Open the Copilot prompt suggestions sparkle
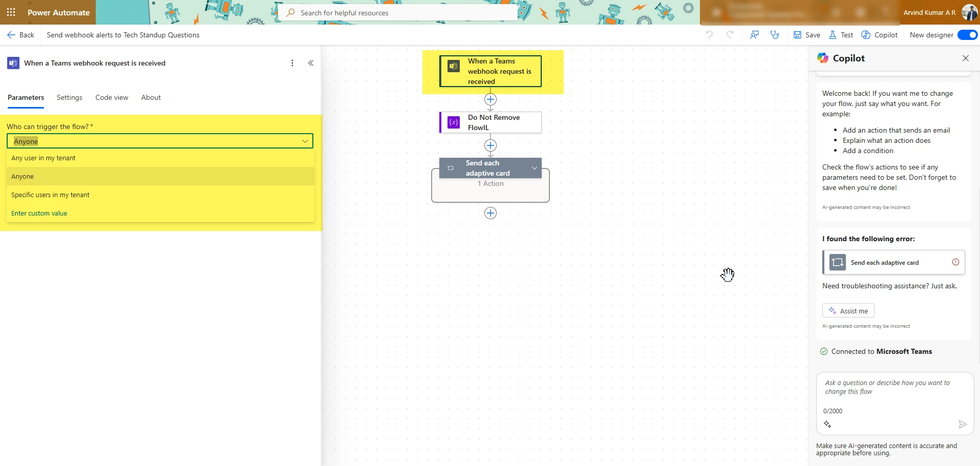This screenshot has width=980, height=466. pos(827,424)
